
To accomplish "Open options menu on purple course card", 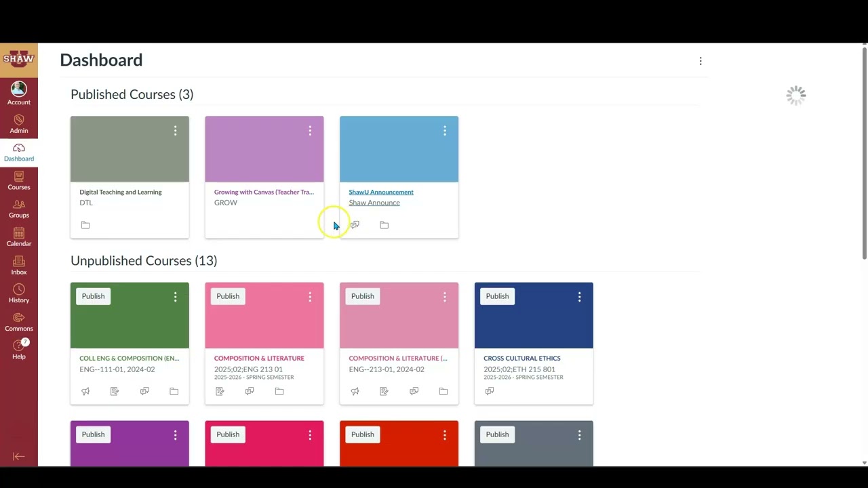I will pos(175,435).
